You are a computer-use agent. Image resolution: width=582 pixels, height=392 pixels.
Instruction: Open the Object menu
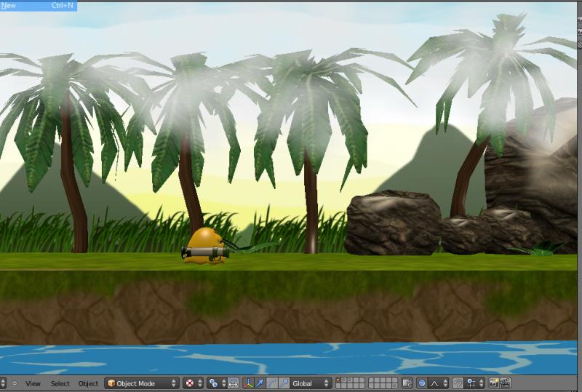(88, 383)
